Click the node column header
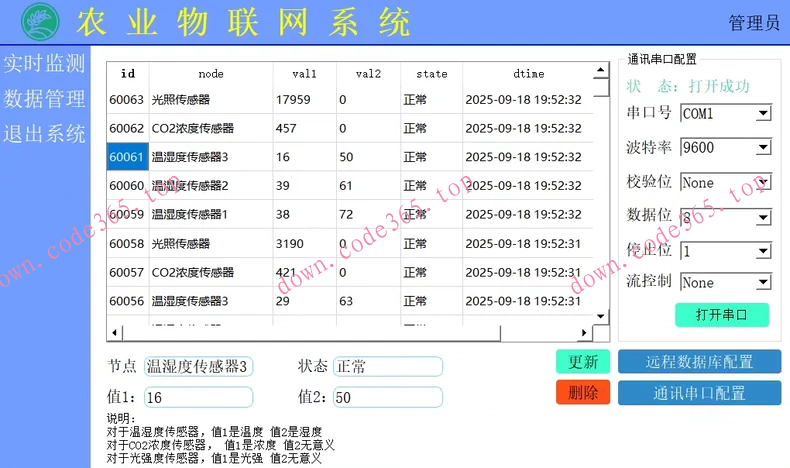Viewport: 790px width, 468px height. coord(211,74)
